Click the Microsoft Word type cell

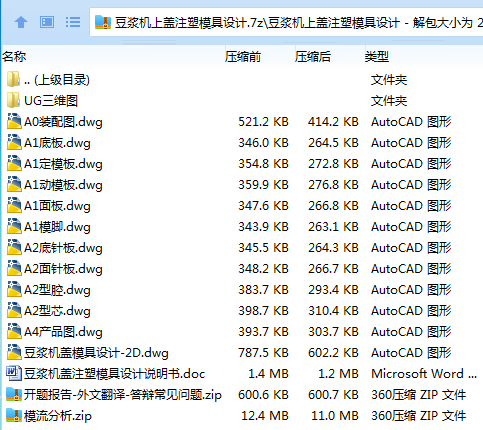(x=424, y=374)
